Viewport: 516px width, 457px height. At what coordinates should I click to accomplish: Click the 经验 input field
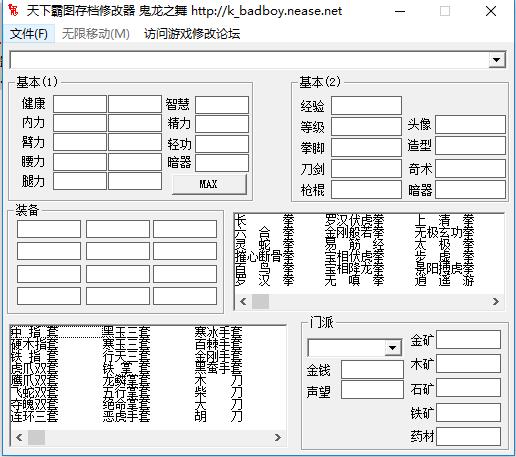(366, 106)
